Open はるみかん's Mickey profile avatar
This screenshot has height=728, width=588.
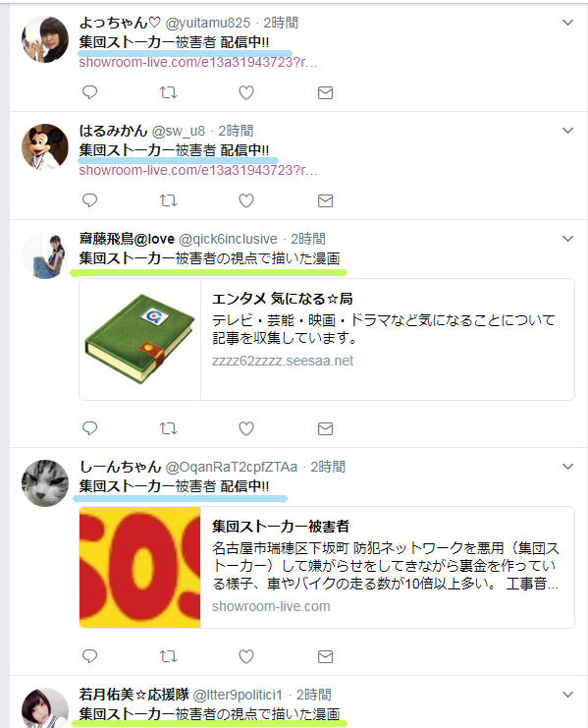(45, 146)
